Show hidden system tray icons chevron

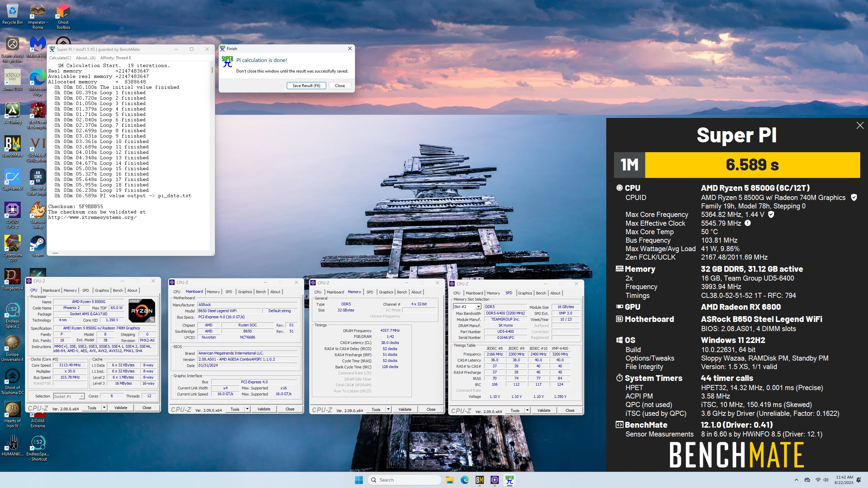(796, 480)
